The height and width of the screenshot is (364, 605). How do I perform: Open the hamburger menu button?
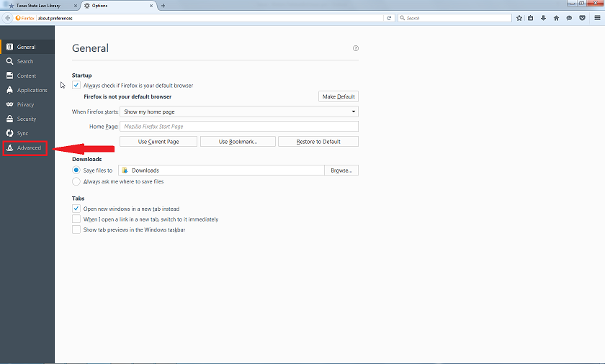597,18
